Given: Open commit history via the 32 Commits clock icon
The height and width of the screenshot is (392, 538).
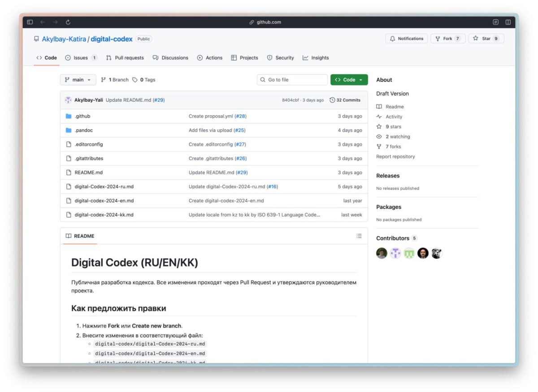Looking at the screenshot, I should pyautogui.click(x=331, y=99).
